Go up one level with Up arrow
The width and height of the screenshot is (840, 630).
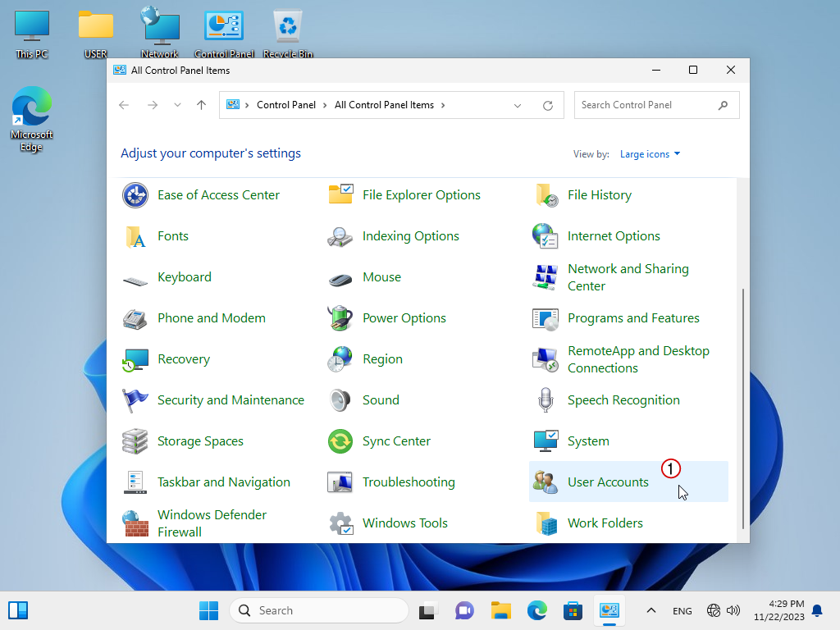tap(201, 105)
